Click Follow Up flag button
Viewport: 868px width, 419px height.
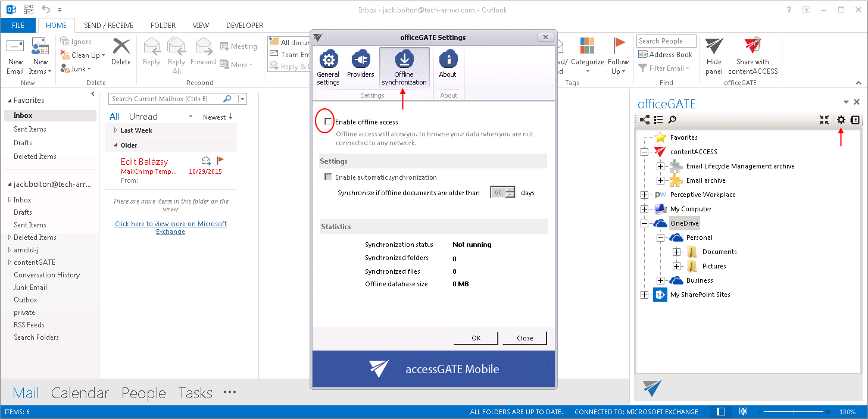(x=619, y=56)
